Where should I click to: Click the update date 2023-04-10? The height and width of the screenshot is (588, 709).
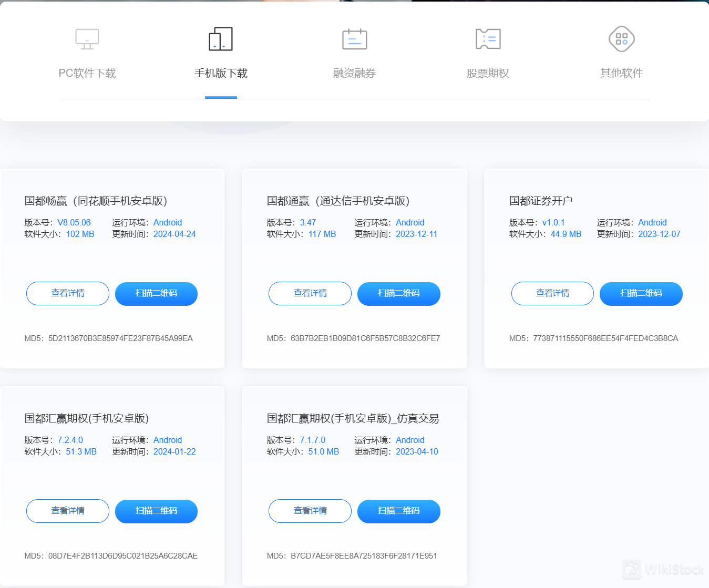pyautogui.click(x=417, y=451)
